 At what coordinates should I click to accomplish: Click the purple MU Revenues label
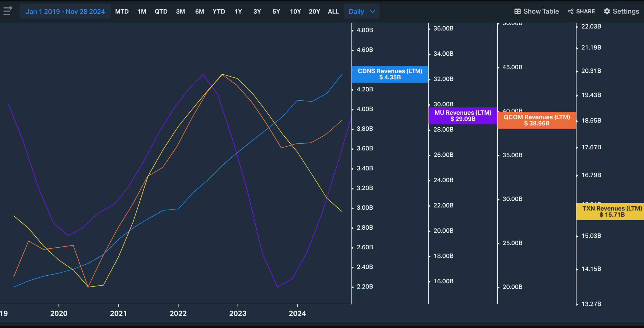463,116
